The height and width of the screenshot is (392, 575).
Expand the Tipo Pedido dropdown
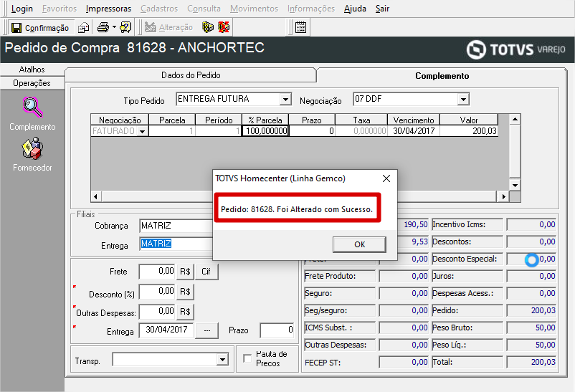pyautogui.click(x=285, y=100)
